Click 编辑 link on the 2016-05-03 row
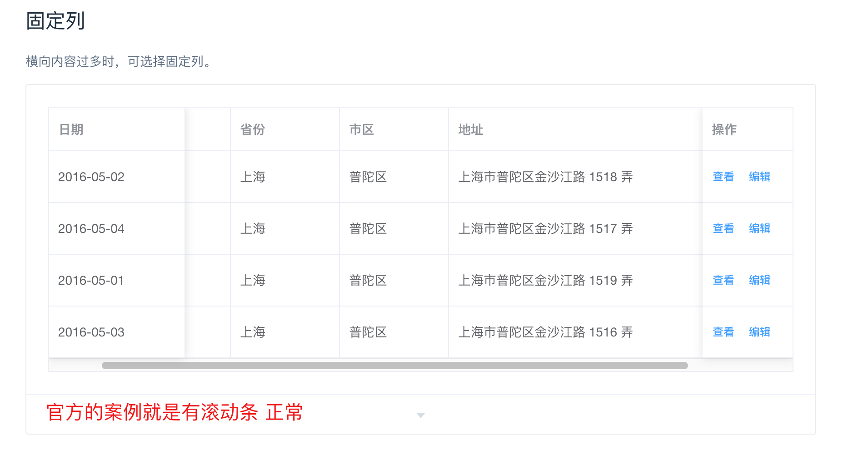Viewport: 868px width, 465px height. click(759, 332)
